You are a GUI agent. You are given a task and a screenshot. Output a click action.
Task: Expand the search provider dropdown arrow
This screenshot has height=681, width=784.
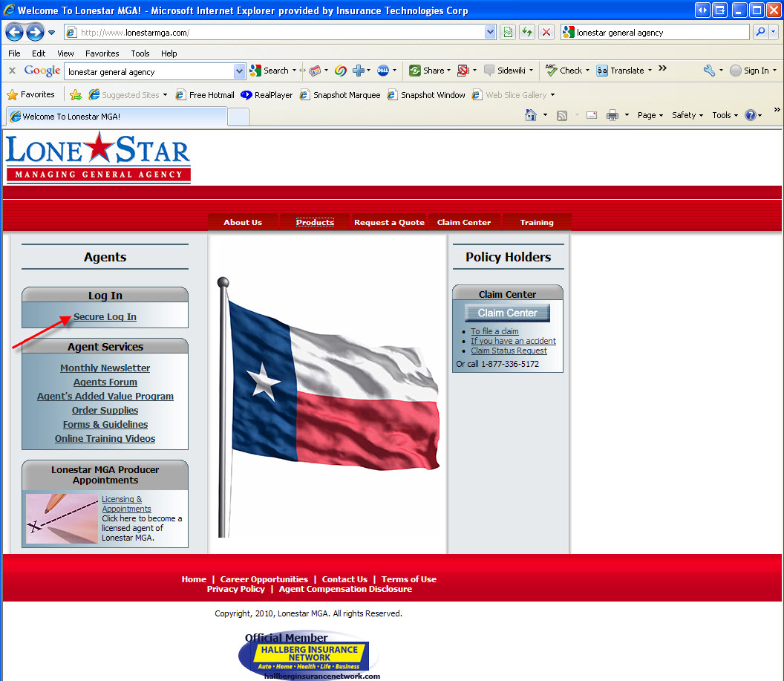[774, 33]
